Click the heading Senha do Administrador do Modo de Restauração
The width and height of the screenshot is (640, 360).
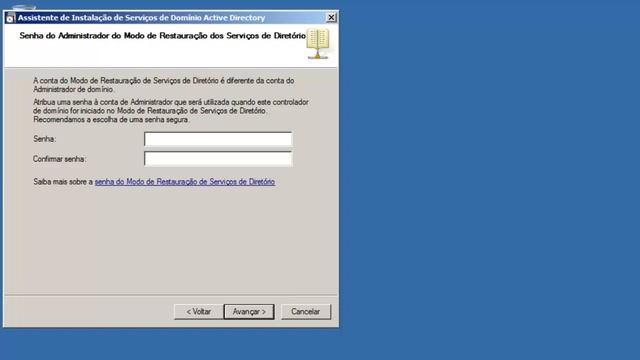[162, 36]
